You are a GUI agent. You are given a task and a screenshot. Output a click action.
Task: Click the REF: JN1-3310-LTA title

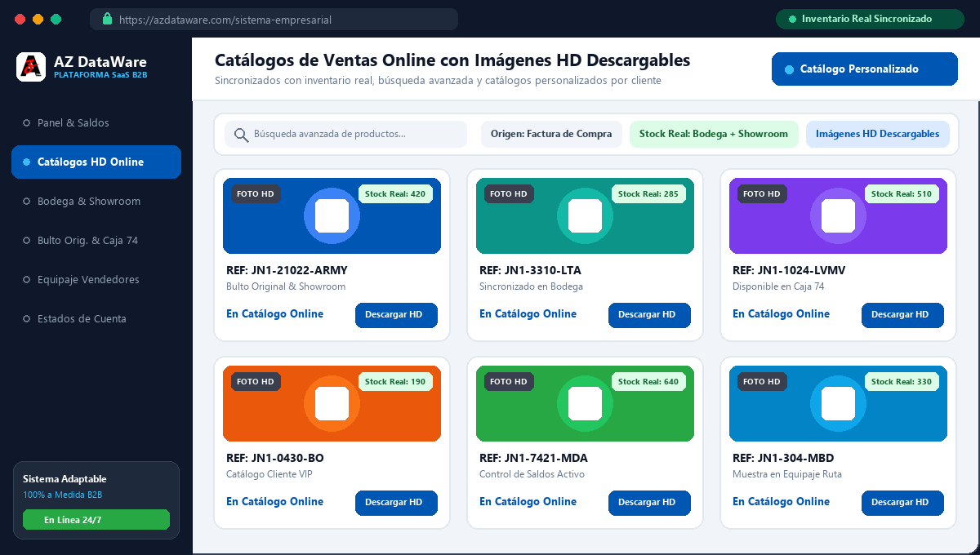(x=530, y=270)
